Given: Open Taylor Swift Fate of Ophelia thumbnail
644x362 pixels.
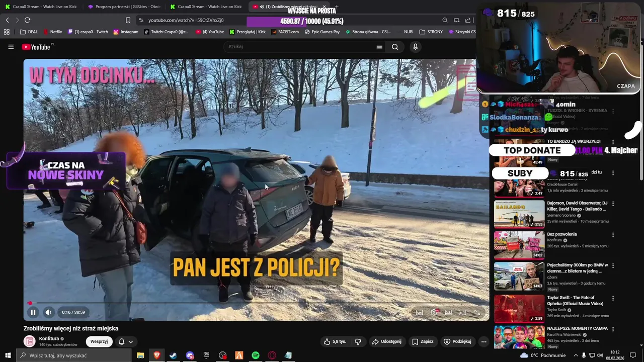Looking at the screenshot, I should [x=519, y=308].
